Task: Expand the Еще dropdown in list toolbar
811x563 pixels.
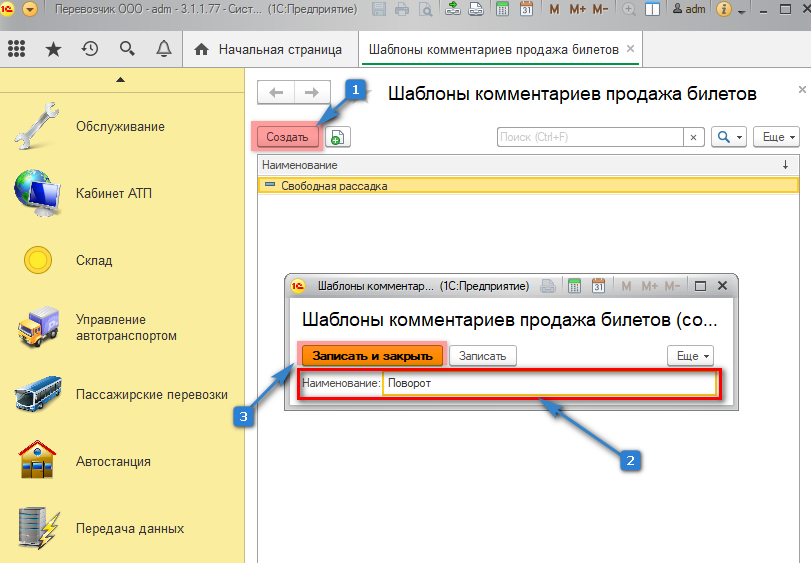Action: point(778,137)
